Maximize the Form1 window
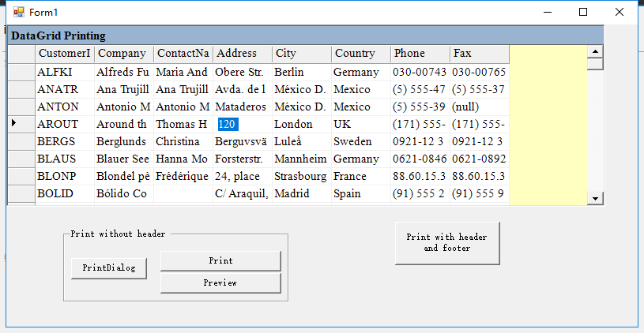Image resolution: width=644 pixels, height=333 pixels. click(583, 13)
